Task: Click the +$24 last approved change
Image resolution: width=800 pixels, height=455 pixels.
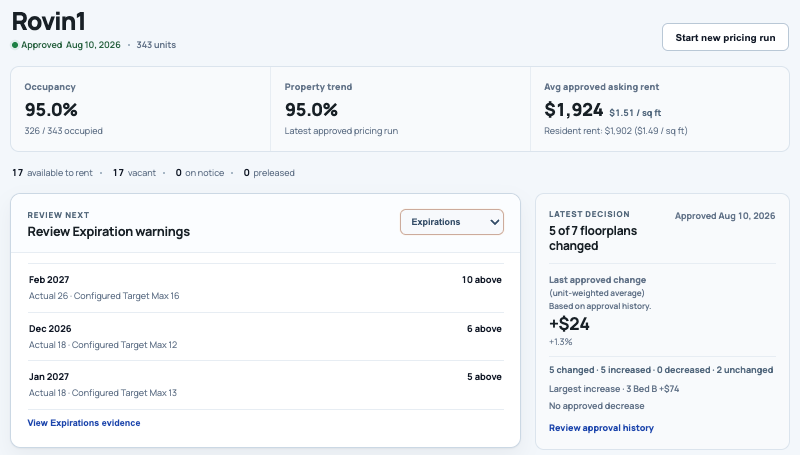Action: (569, 324)
